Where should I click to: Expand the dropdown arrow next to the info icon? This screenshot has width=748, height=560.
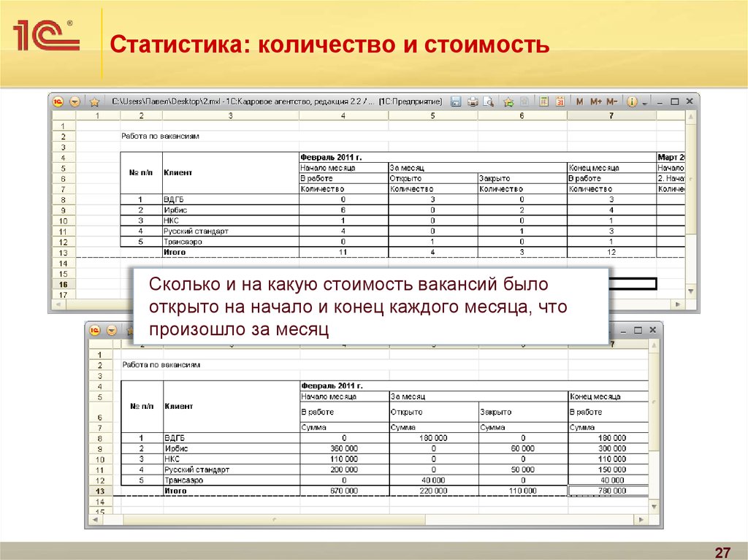[644, 102]
